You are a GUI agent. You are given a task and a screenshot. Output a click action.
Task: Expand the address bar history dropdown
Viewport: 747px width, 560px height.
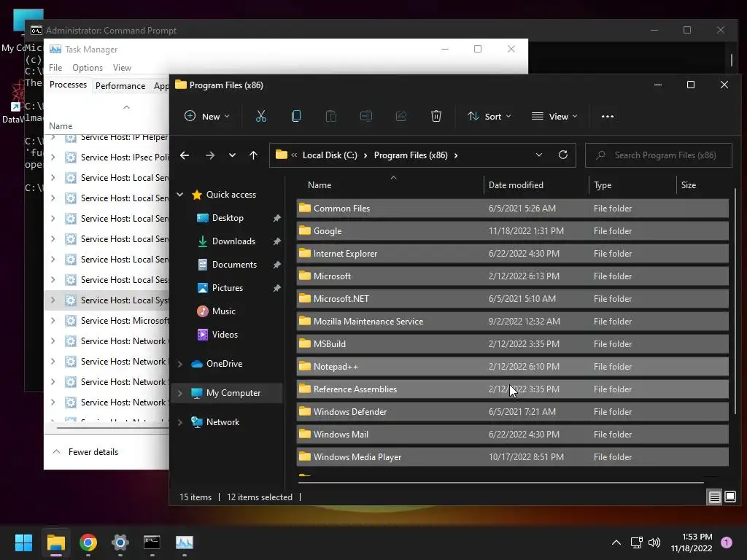[x=539, y=155]
